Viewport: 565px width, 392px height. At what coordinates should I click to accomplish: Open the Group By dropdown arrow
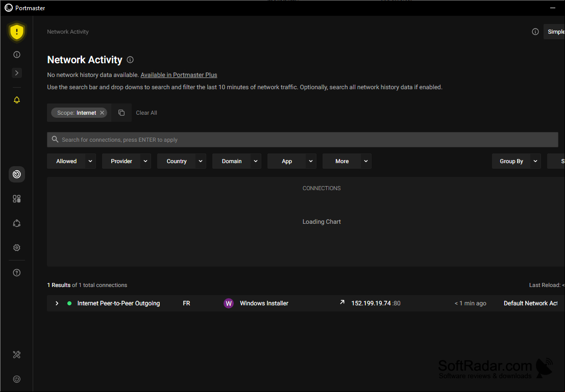(535, 161)
